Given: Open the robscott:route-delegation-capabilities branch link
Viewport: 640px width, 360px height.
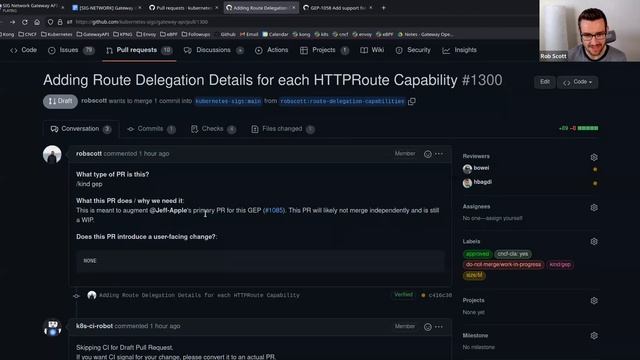Looking at the screenshot, I should 342,101.
